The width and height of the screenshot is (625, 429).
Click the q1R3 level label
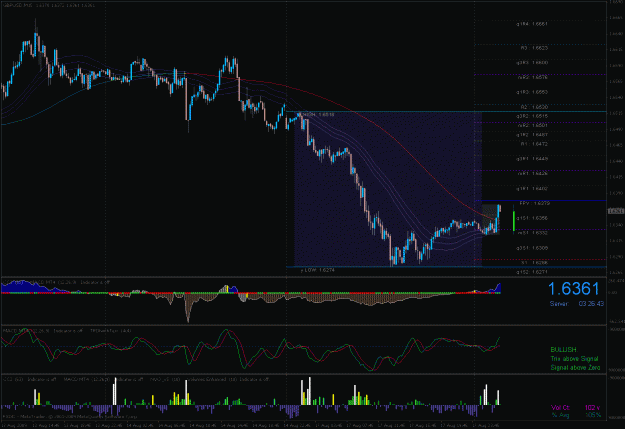[532, 92]
